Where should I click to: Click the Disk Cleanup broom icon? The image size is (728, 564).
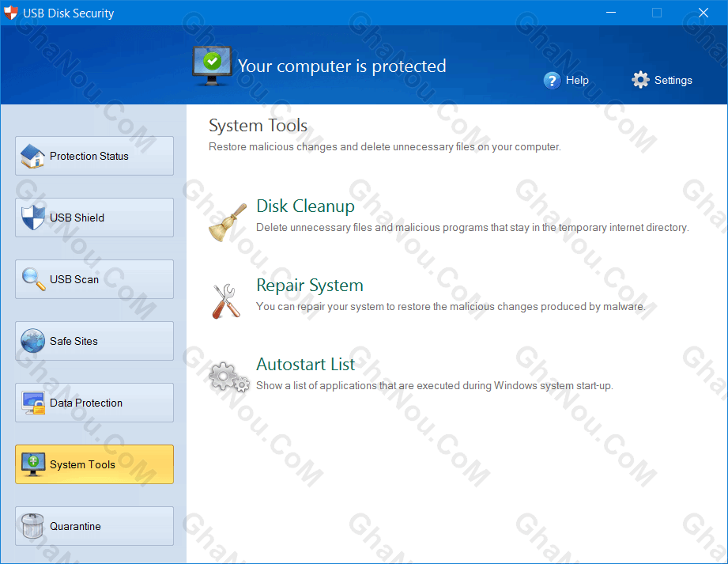pos(228,222)
